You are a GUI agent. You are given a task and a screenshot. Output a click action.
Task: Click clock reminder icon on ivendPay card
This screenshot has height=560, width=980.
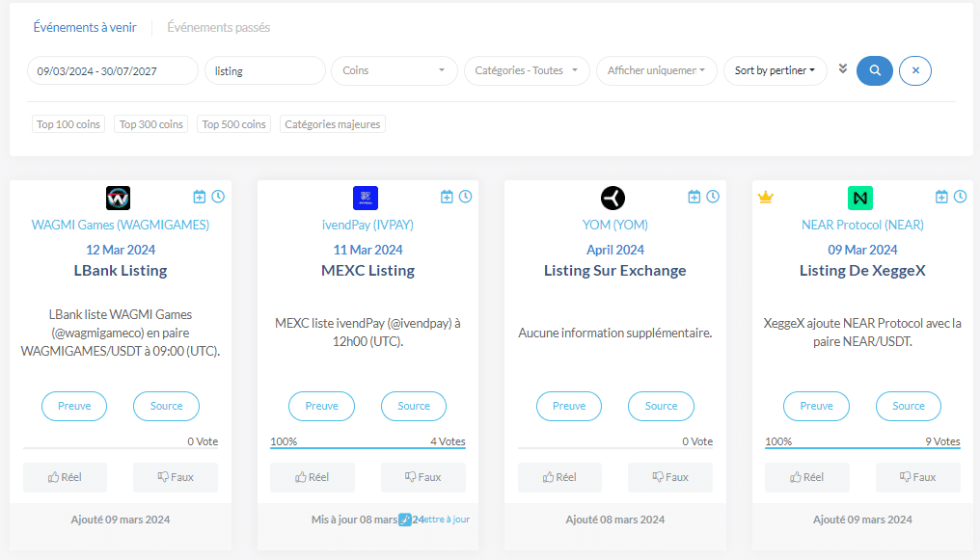click(x=466, y=197)
